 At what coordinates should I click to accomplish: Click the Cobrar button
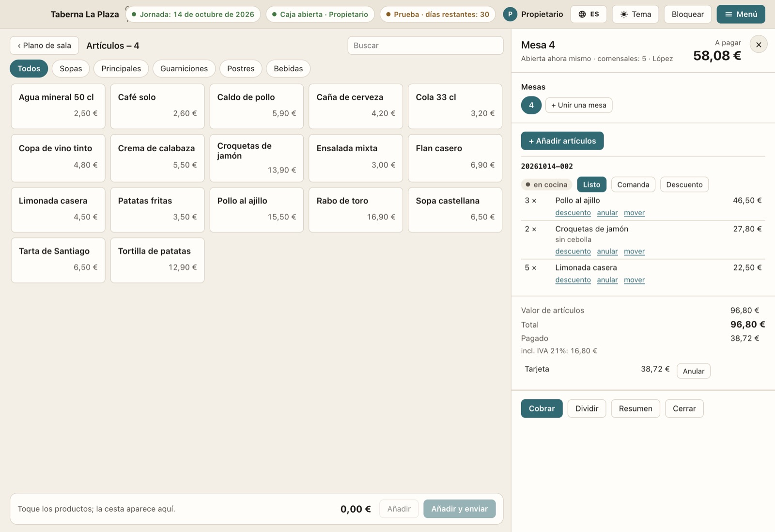point(542,408)
